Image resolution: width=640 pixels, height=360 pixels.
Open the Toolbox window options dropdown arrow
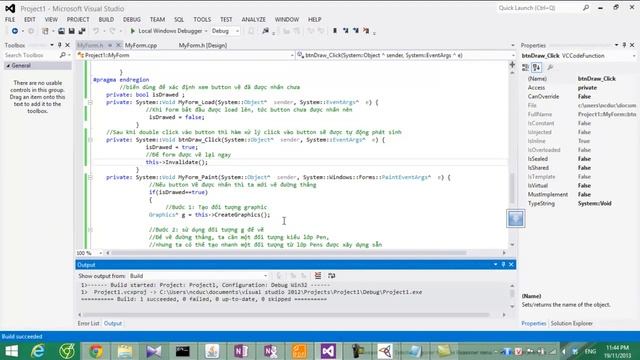point(52,45)
